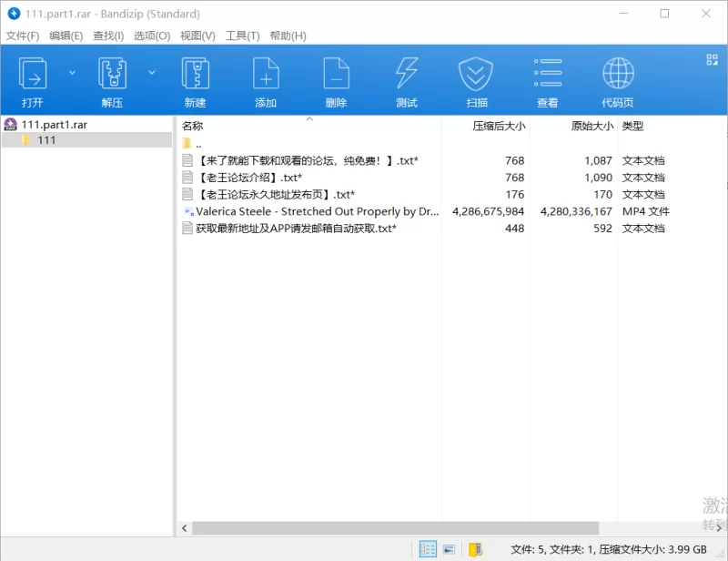The image size is (728, 561).
Task: Click the RAR icon beside 111.part1.rar
Action: 10,124
